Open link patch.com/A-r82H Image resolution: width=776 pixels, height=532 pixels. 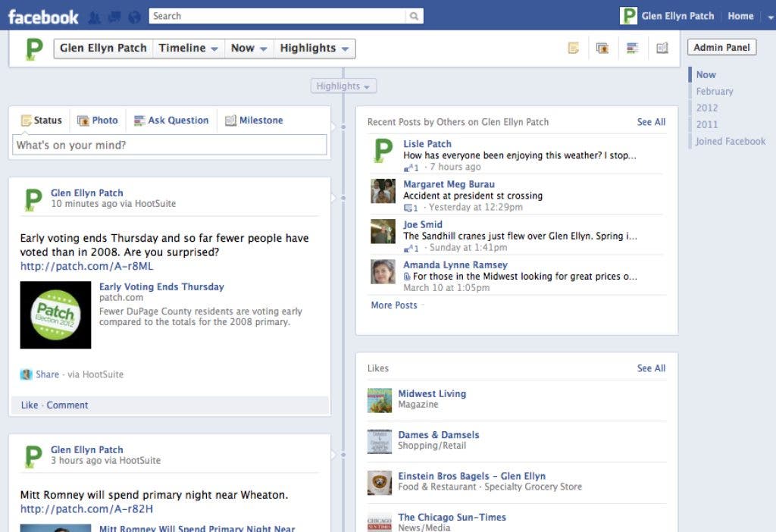[86, 509]
